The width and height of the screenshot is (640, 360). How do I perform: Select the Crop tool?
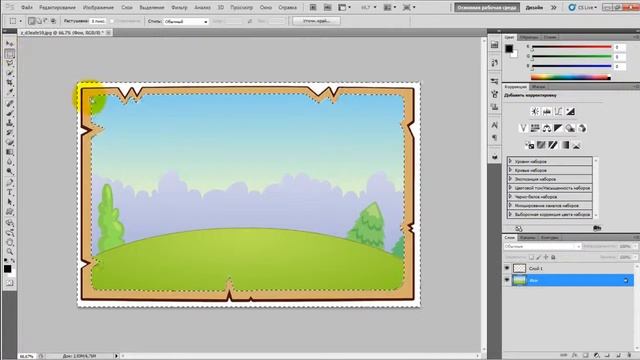coord(10,83)
